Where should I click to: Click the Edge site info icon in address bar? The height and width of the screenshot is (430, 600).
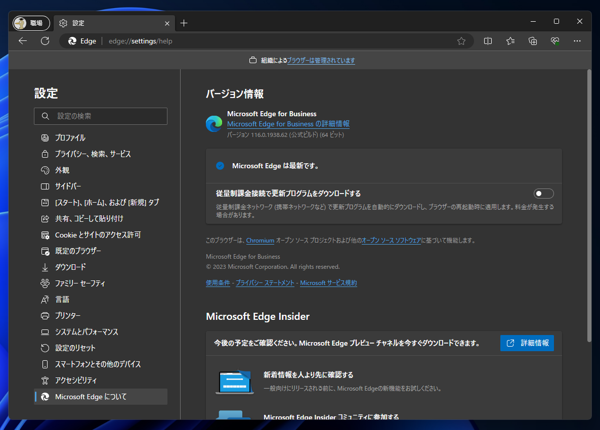click(x=82, y=41)
